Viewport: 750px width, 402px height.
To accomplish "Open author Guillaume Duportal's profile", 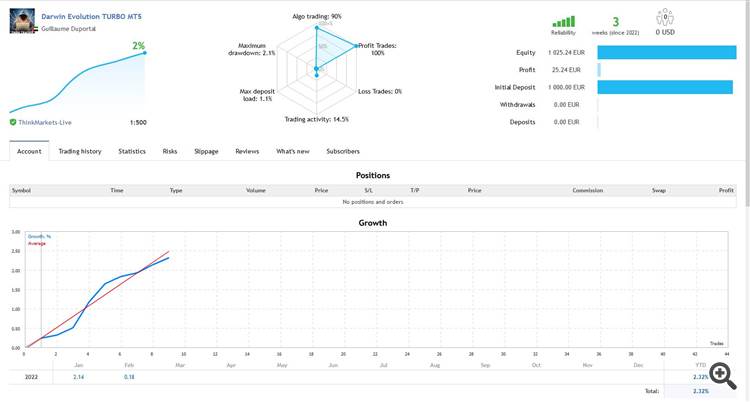I will (68, 29).
